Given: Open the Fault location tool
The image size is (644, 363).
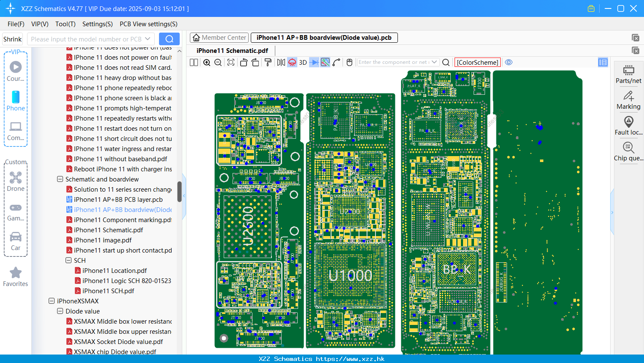Looking at the screenshot, I should (628, 126).
